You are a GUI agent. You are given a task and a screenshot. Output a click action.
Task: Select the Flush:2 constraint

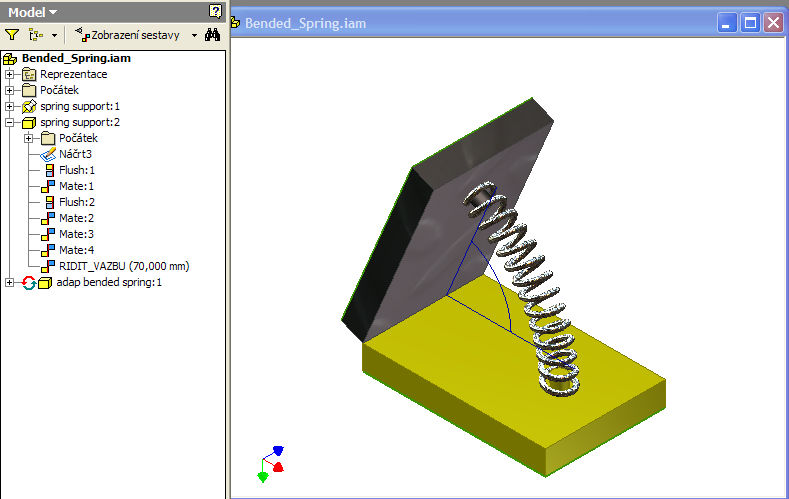pos(76,202)
